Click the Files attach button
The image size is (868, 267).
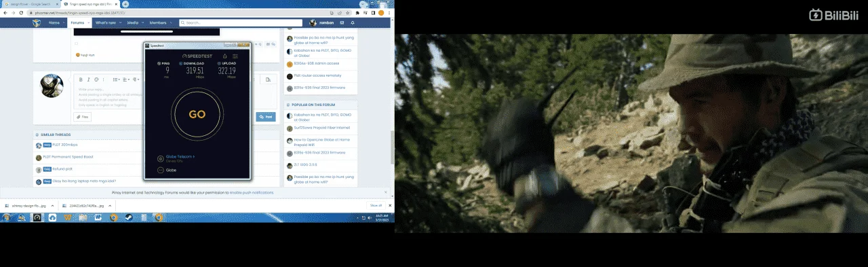pyautogui.click(x=83, y=117)
